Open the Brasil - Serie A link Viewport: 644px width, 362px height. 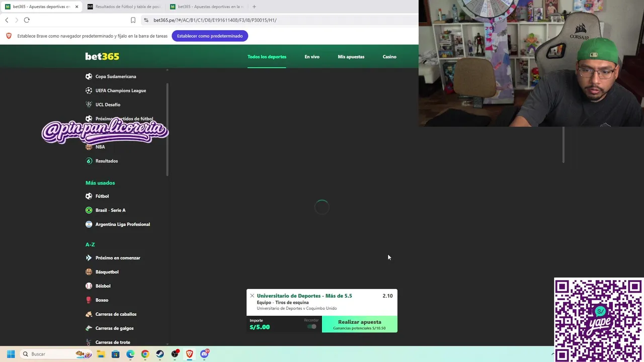pyautogui.click(x=111, y=210)
